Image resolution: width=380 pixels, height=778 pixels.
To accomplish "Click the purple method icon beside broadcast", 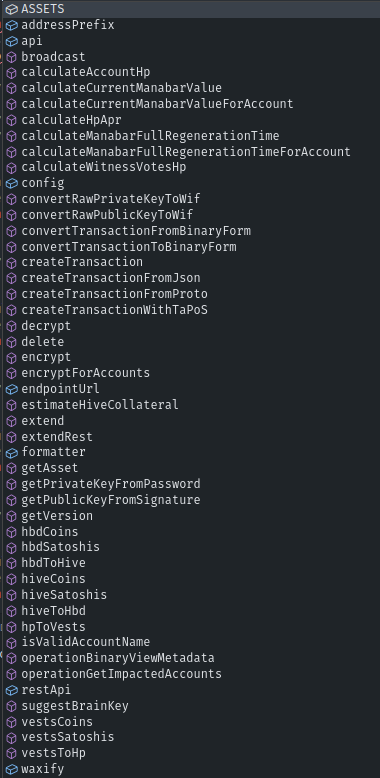I will pos(11,57).
